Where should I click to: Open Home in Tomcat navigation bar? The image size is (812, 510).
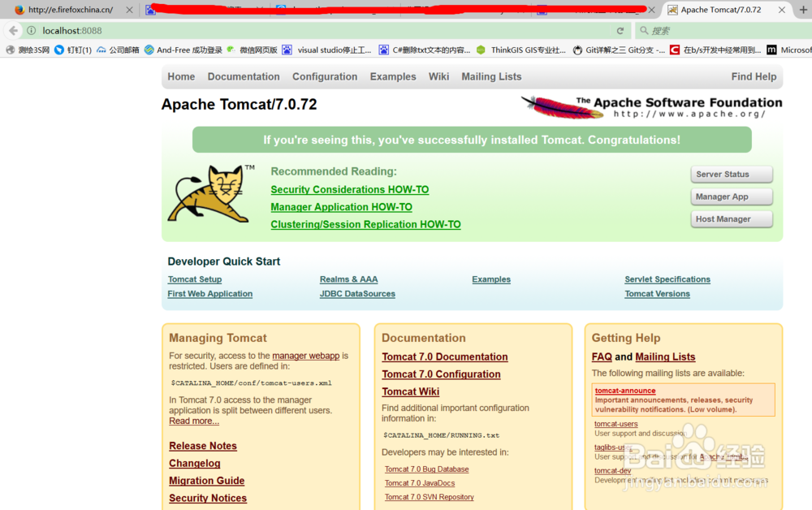(181, 76)
